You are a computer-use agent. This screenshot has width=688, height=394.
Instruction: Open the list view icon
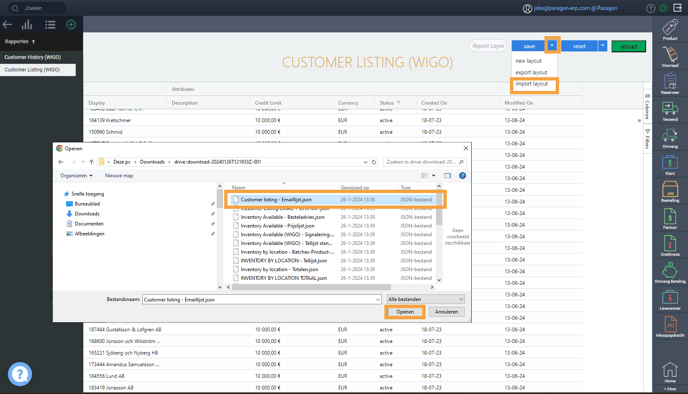tap(50, 25)
